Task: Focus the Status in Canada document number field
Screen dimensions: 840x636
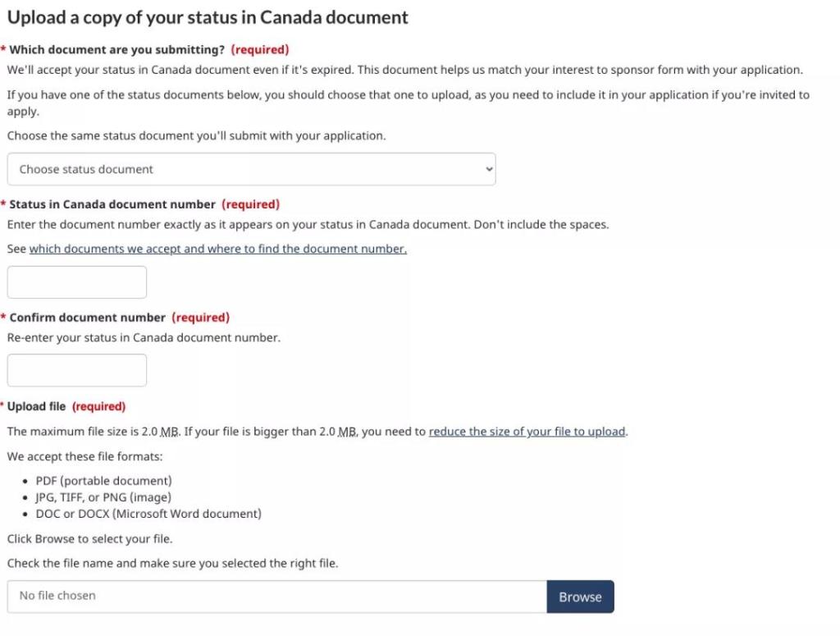Action: pyautogui.click(x=77, y=282)
